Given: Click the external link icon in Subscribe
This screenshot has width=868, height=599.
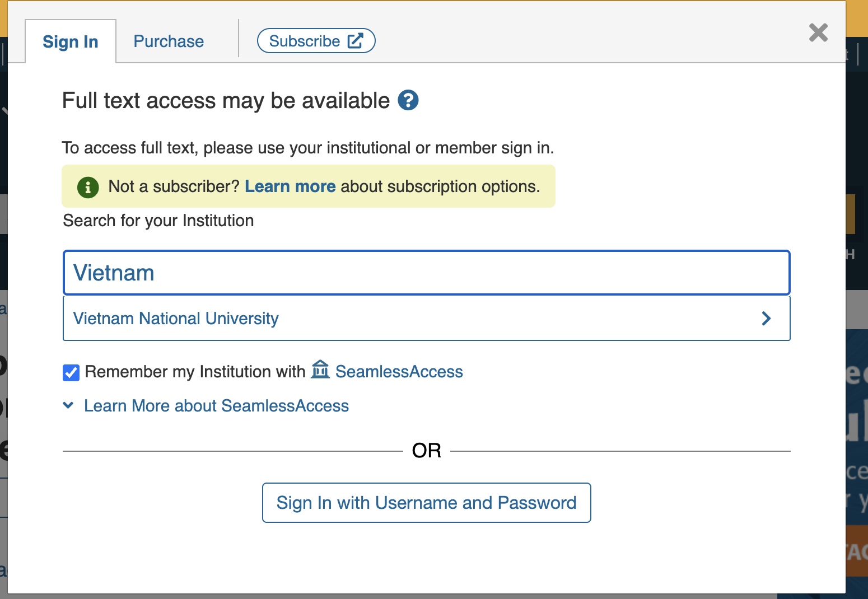Looking at the screenshot, I should pos(356,41).
